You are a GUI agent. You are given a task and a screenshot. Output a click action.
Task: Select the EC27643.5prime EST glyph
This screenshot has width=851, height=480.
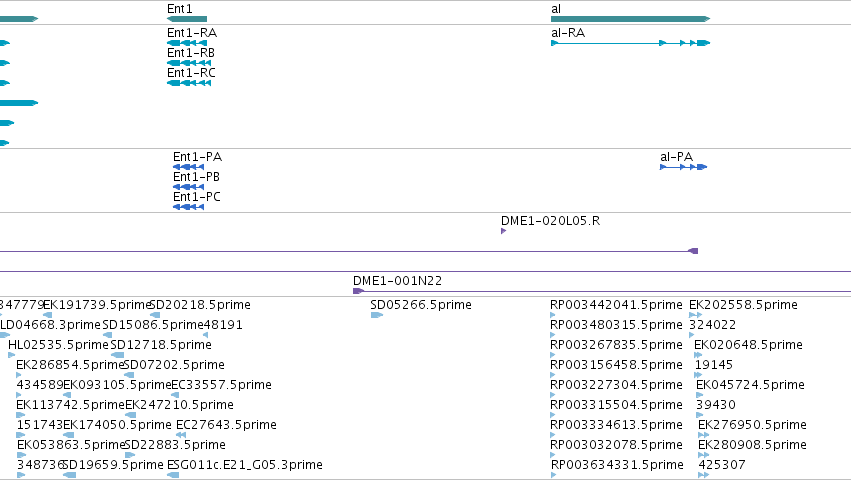pyautogui.click(x=181, y=435)
